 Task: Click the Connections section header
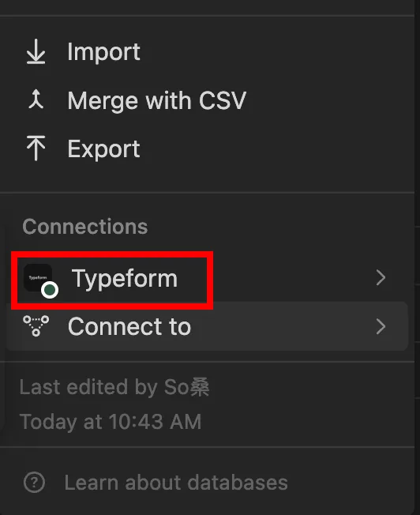[85, 227]
